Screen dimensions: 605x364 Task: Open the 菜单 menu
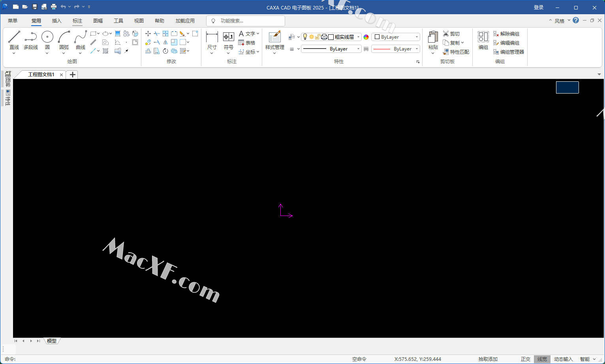click(13, 21)
